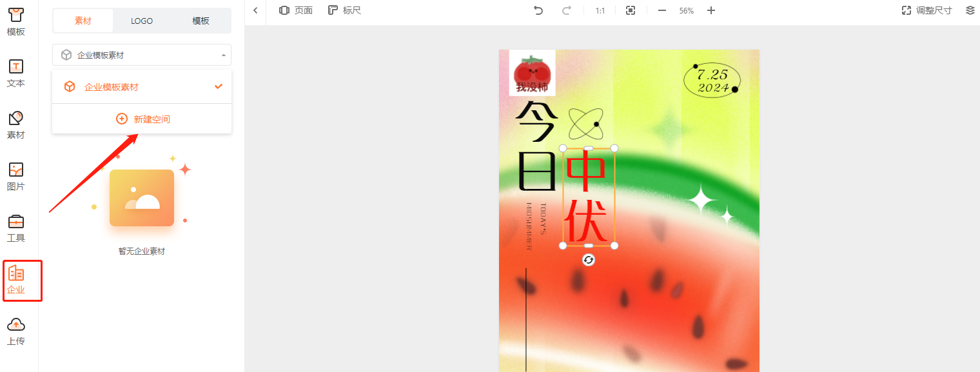
Task: Click the top-middle handle of the selected text box
Action: 589,148
